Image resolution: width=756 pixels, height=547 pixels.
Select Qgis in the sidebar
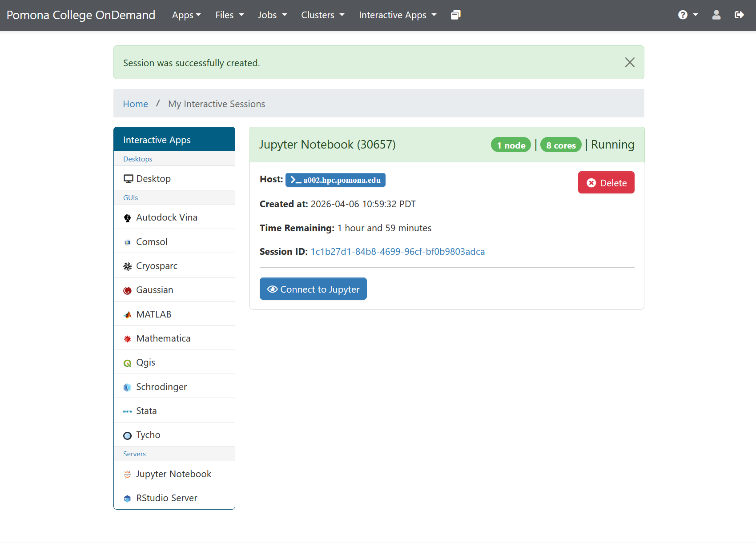(x=174, y=362)
